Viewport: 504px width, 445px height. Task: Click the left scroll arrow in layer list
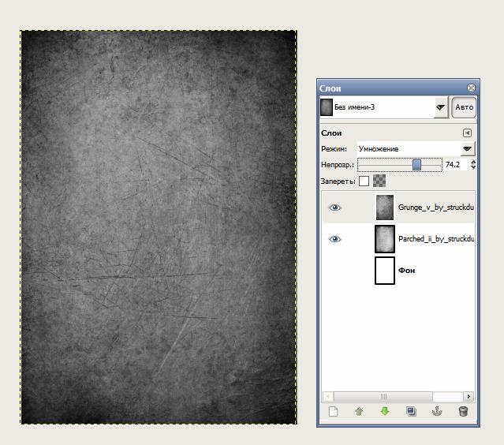click(x=328, y=396)
